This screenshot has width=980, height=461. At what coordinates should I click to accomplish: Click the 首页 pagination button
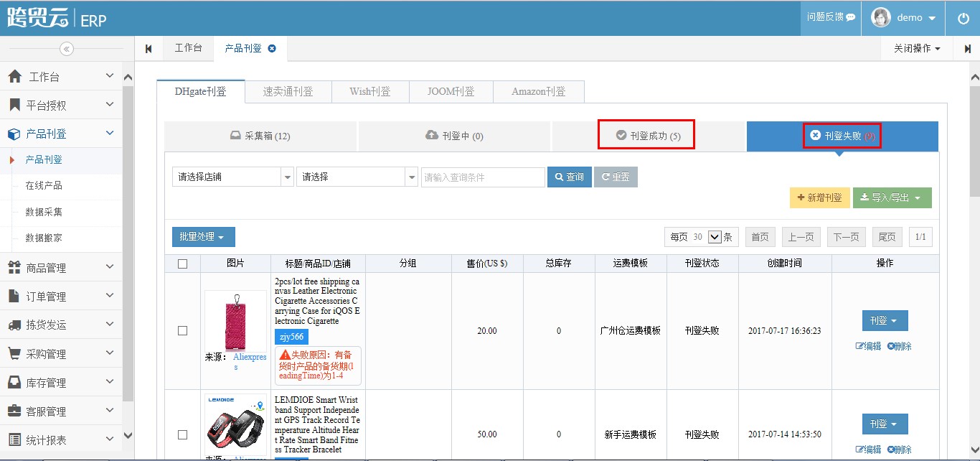click(x=760, y=237)
